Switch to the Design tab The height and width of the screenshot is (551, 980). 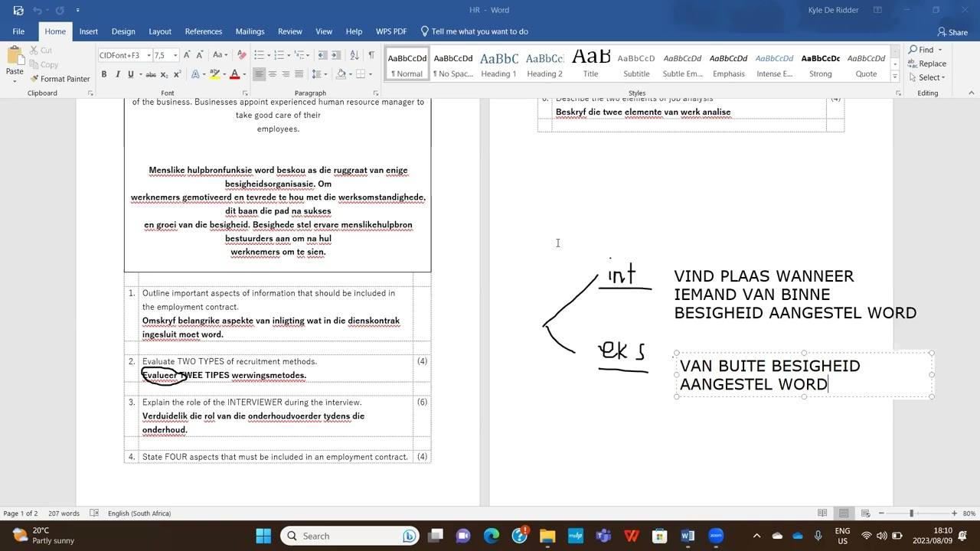pyautogui.click(x=123, y=31)
